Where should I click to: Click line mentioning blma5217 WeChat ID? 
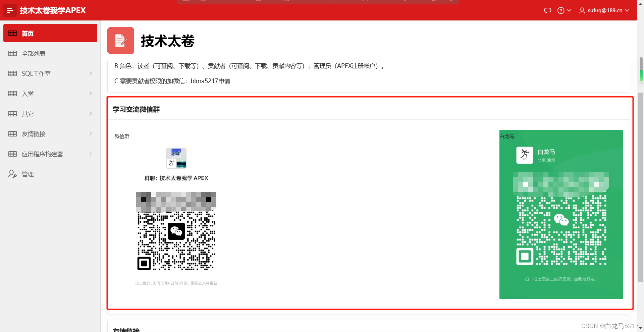172,81
